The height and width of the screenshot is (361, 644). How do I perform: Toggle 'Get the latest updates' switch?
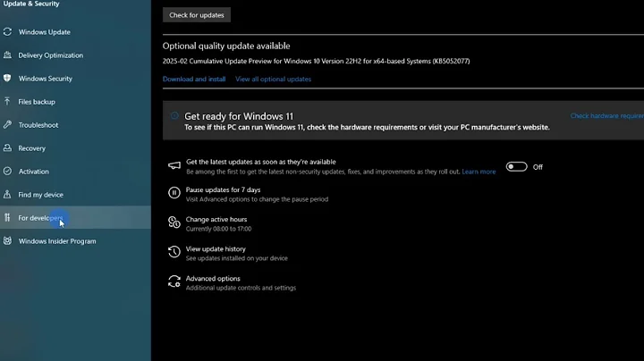[x=516, y=166]
